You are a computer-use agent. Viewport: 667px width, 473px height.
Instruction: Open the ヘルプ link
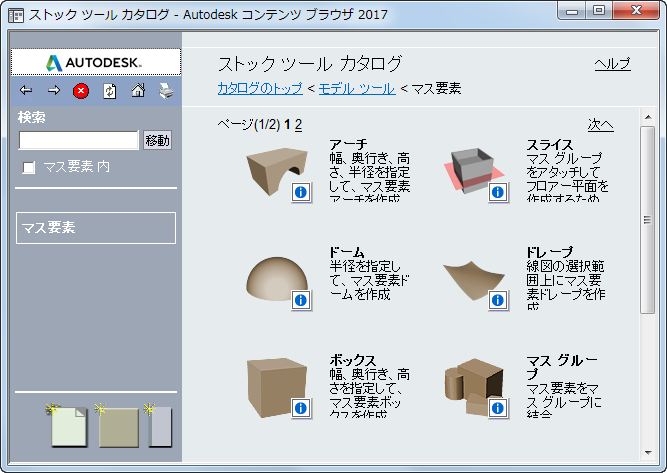pos(612,64)
